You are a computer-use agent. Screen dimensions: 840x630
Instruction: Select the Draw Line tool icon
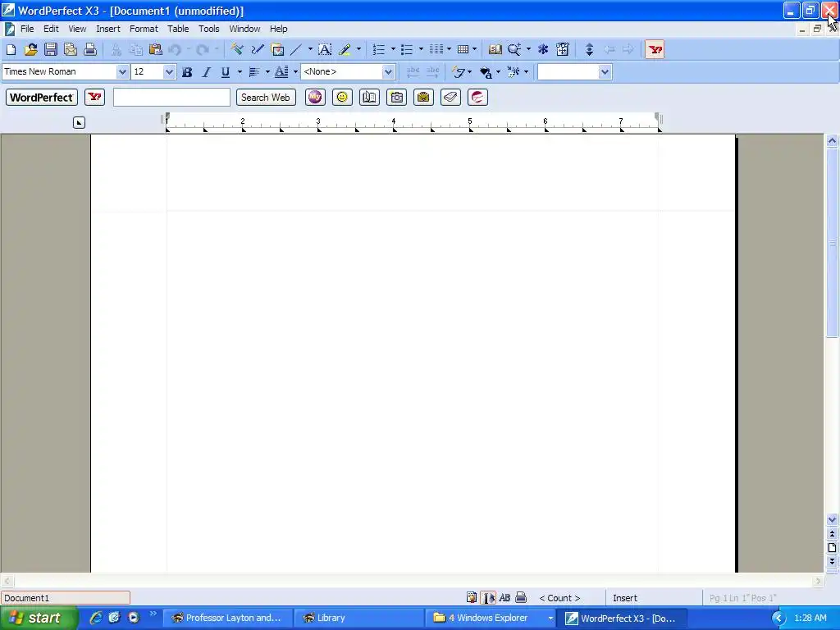point(296,50)
